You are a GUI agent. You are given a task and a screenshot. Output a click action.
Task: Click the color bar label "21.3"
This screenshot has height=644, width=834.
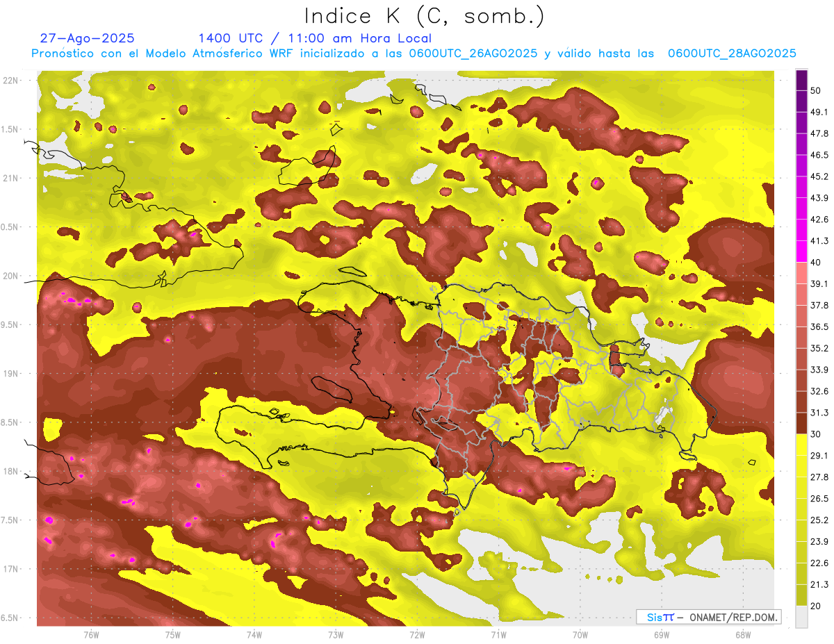[819, 585]
